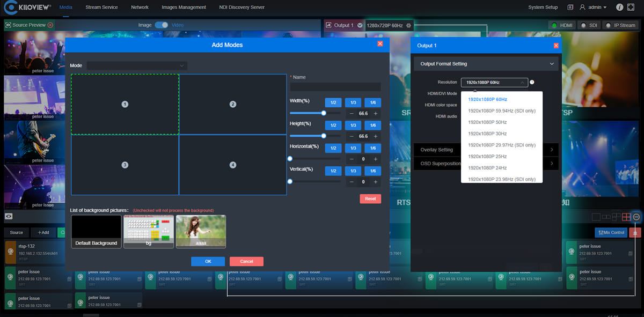Select the four-grid layout icon
This screenshot has height=317, width=644.
(x=626, y=217)
